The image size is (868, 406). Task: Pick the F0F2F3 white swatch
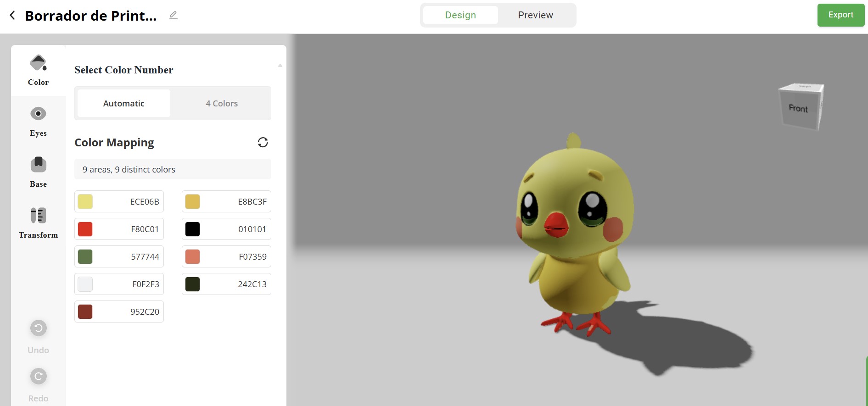pos(85,284)
